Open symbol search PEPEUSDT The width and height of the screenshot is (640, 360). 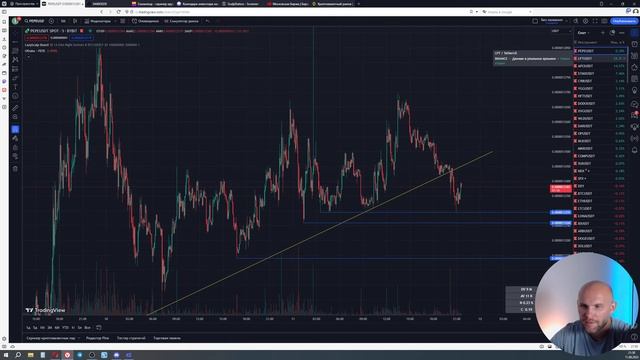click(34, 21)
